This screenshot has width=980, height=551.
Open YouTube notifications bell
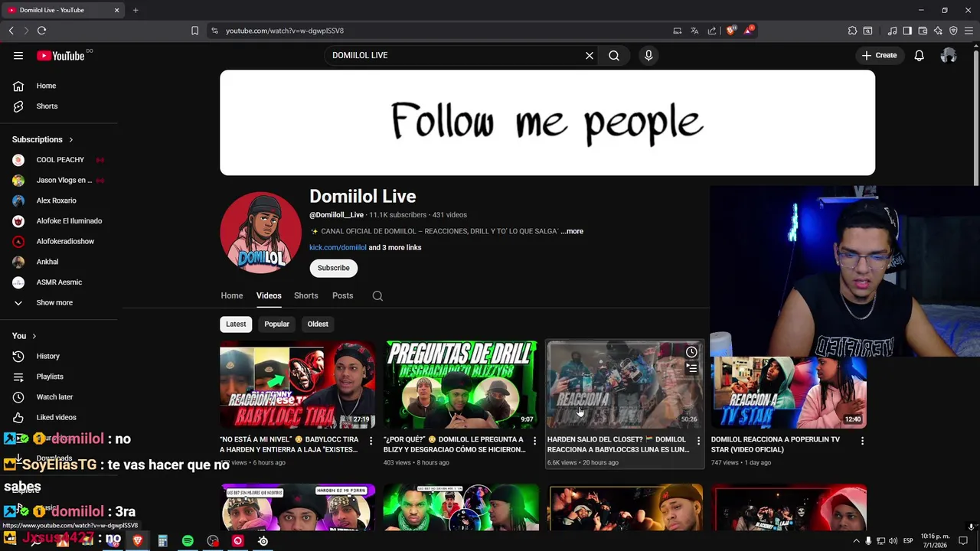(x=919, y=55)
